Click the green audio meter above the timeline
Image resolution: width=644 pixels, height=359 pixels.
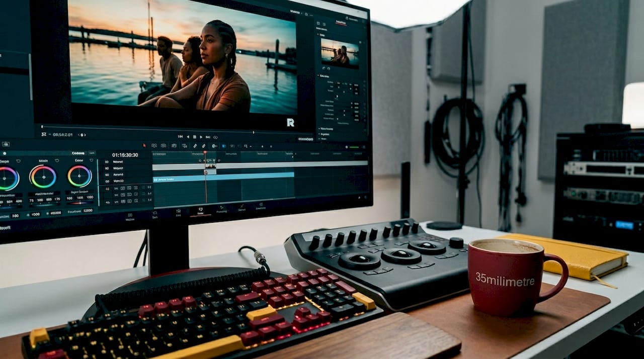(x=354, y=147)
